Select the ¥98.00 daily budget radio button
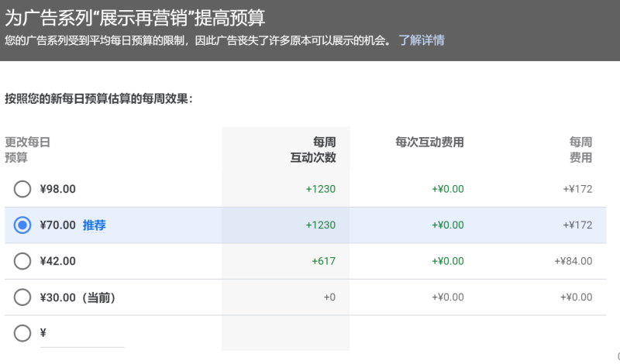 22,189
